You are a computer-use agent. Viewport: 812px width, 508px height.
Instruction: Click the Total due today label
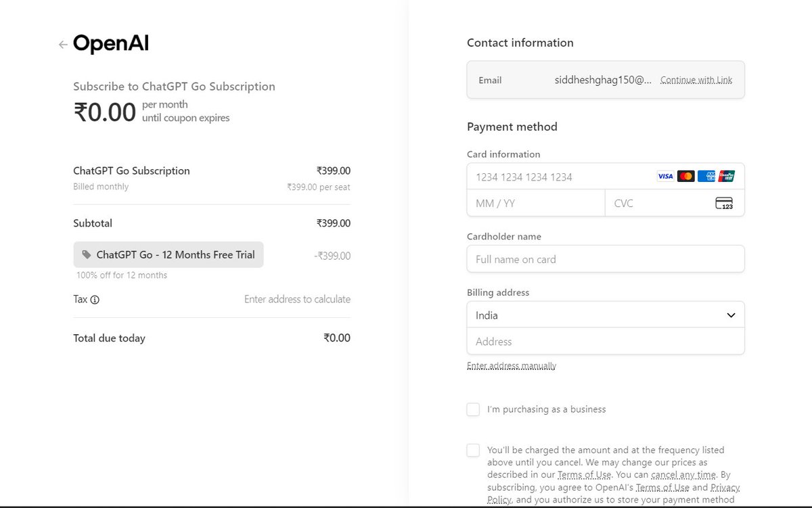point(109,338)
